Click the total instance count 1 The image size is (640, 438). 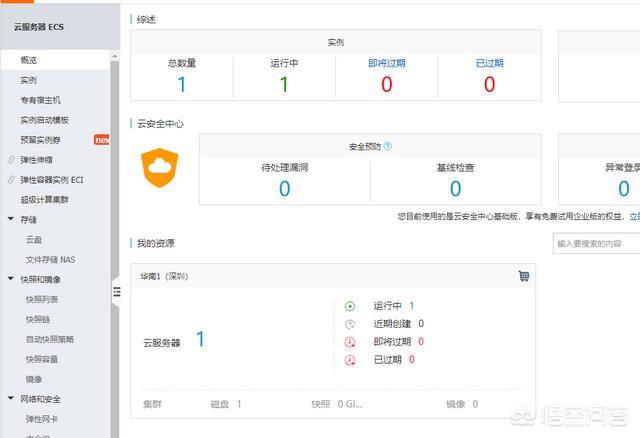pyautogui.click(x=182, y=84)
